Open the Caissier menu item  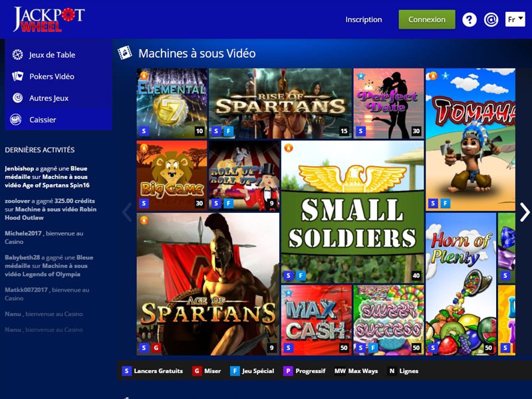click(x=59, y=120)
